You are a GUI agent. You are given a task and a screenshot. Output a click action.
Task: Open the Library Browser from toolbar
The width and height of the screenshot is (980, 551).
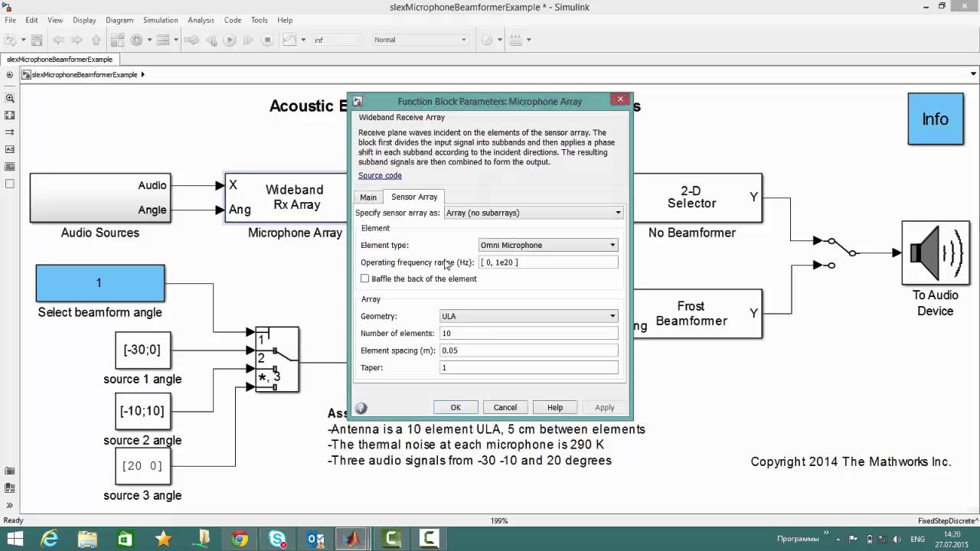117,40
